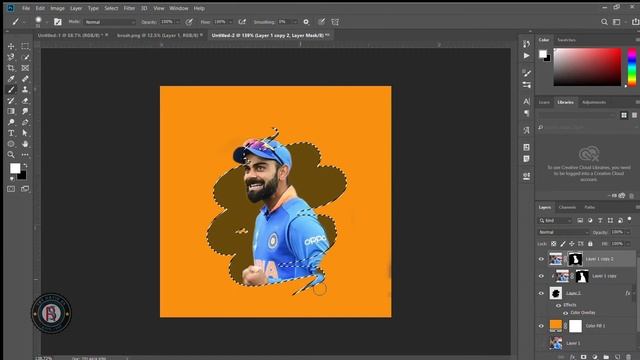Hide the Layer 1 copy layer
640x360 pixels.
click(x=541, y=276)
